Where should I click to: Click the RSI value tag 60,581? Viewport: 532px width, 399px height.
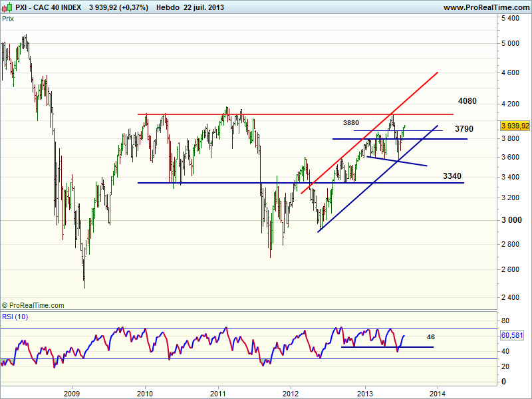514,337
